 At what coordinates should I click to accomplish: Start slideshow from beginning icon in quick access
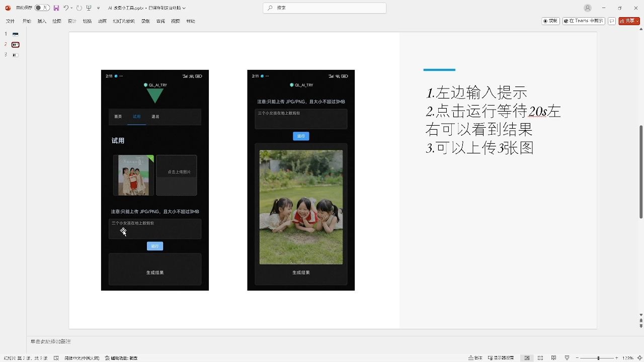click(x=89, y=8)
